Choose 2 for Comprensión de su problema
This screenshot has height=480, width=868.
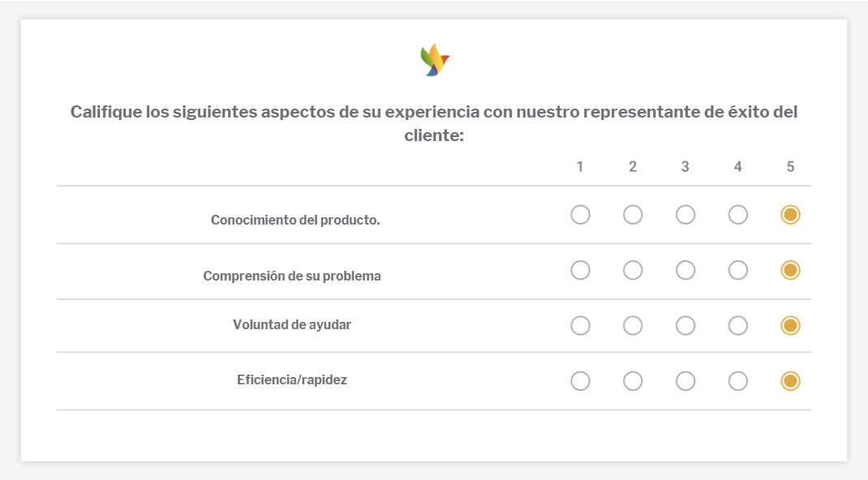click(x=633, y=270)
